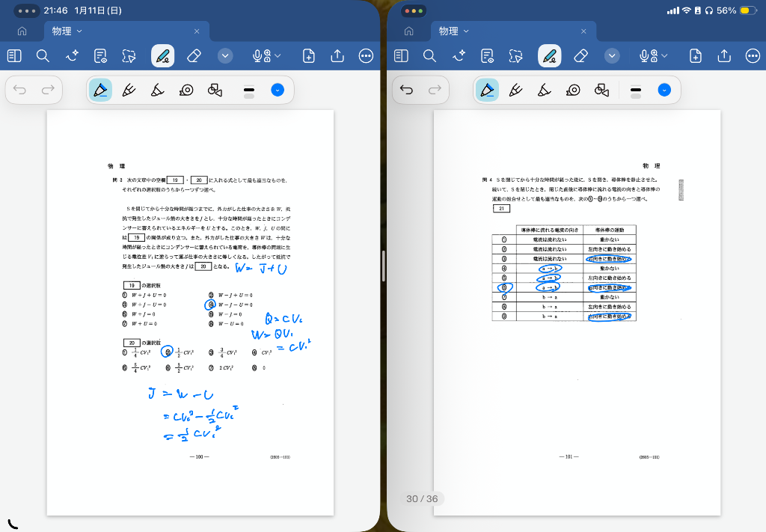Screen dimensions: 766x532
Task: Select the eraser tool in the left window
Action: [x=194, y=56]
